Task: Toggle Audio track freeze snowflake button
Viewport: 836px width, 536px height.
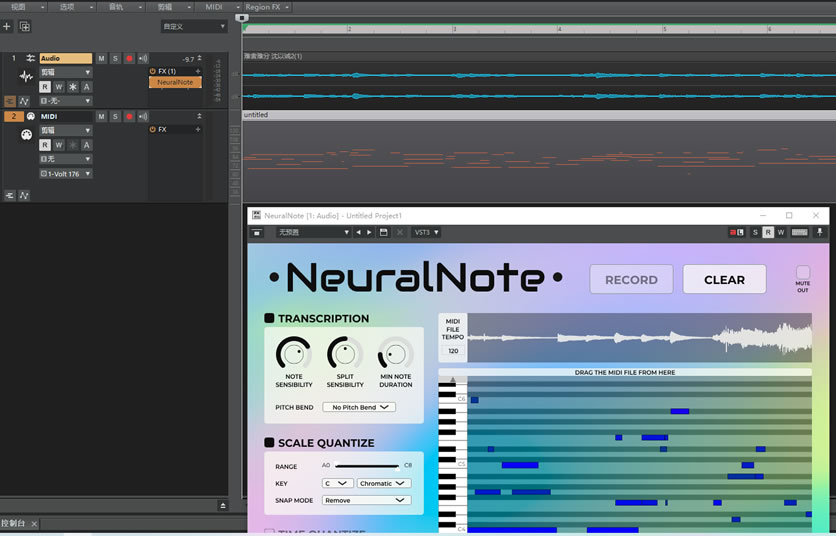Action: click(73, 87)
